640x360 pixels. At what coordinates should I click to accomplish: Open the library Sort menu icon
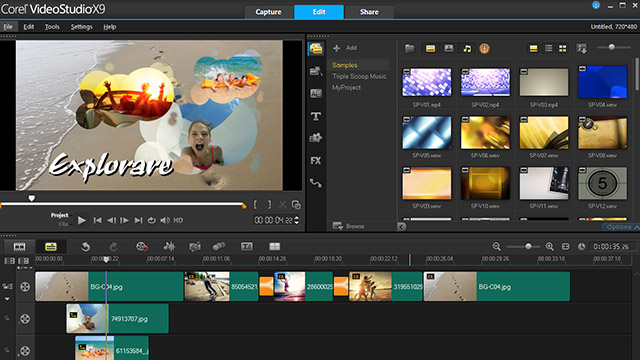point(581,49)
